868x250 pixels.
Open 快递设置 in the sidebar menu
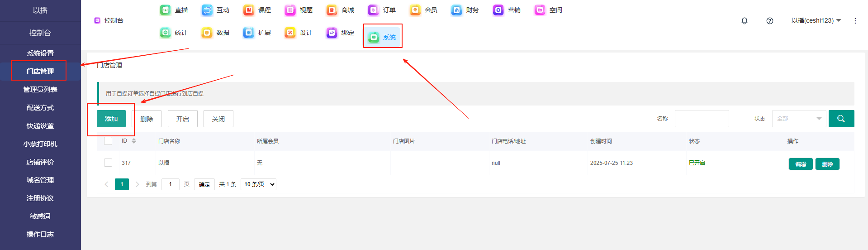(40, 126)
